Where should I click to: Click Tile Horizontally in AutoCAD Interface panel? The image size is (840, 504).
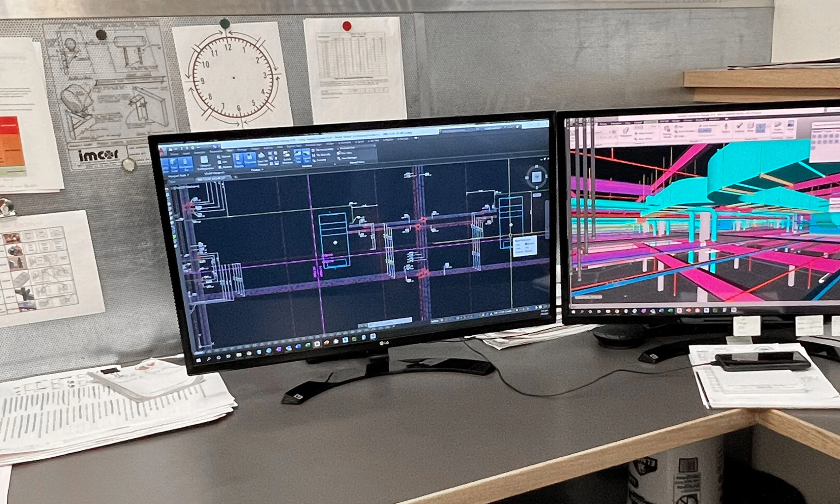(x=323, y=150)
